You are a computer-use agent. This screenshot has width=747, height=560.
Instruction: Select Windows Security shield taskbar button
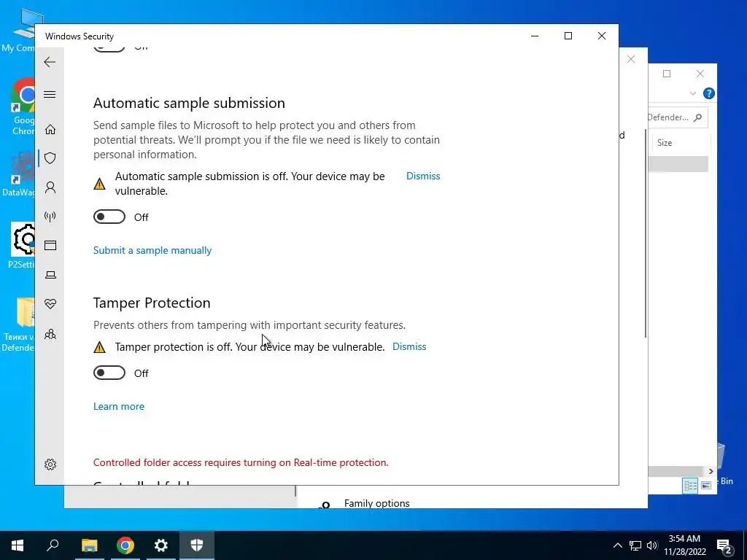[x=197, y=545]
